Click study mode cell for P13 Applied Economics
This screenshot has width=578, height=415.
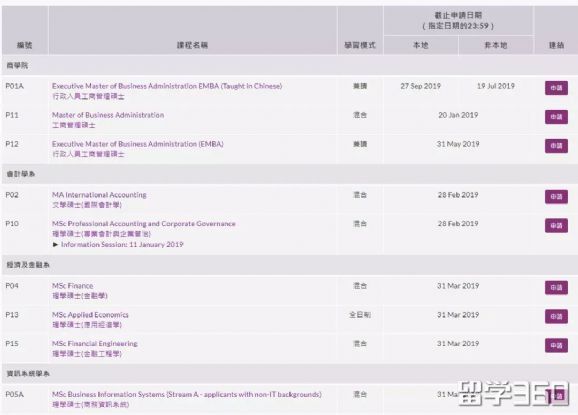tap(360, 315)
